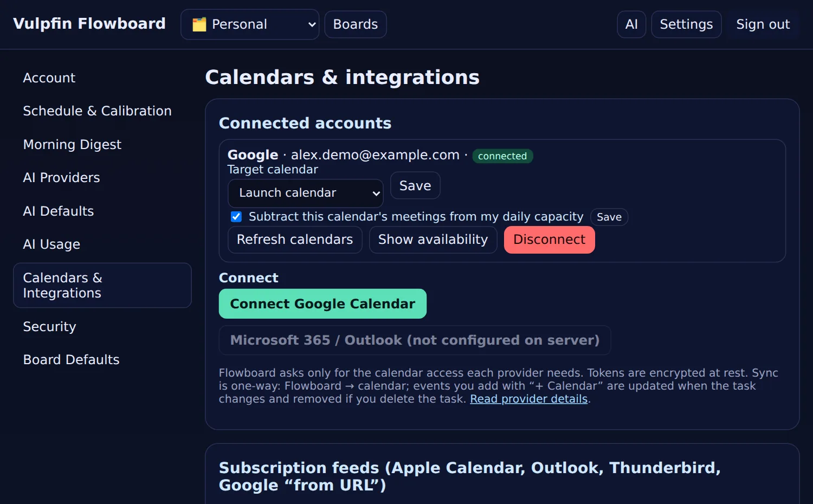The image size is (813, 504).
Task: Open Settings from the top bar
Action: [x=686, y=24]
